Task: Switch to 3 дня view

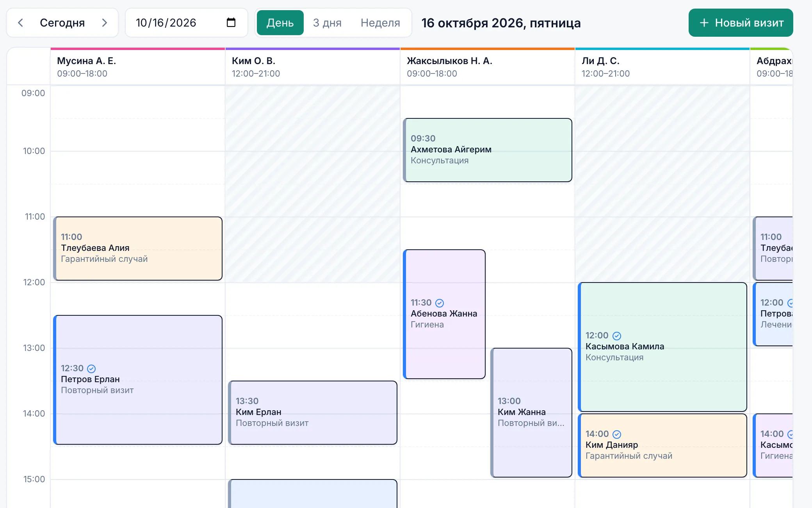Action: click(327, 23)
